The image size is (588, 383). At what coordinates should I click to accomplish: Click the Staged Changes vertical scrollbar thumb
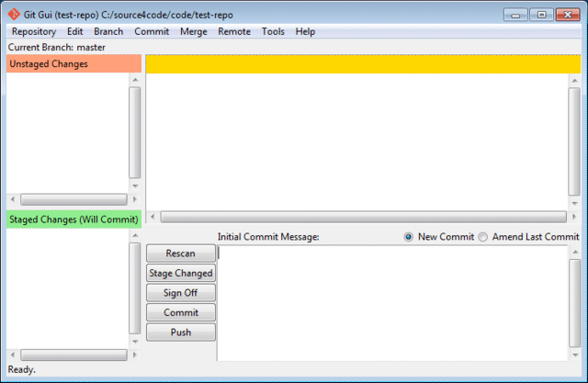click(x=135, y=288)
